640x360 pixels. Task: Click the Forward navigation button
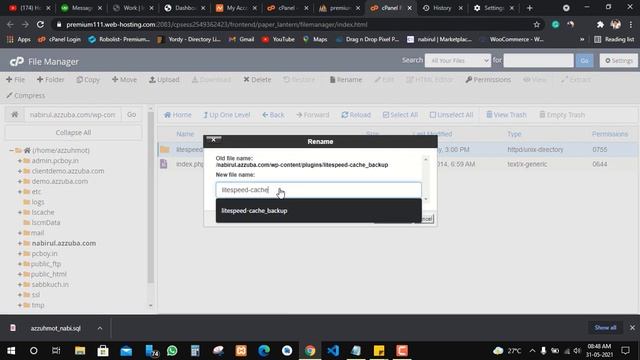313,115
